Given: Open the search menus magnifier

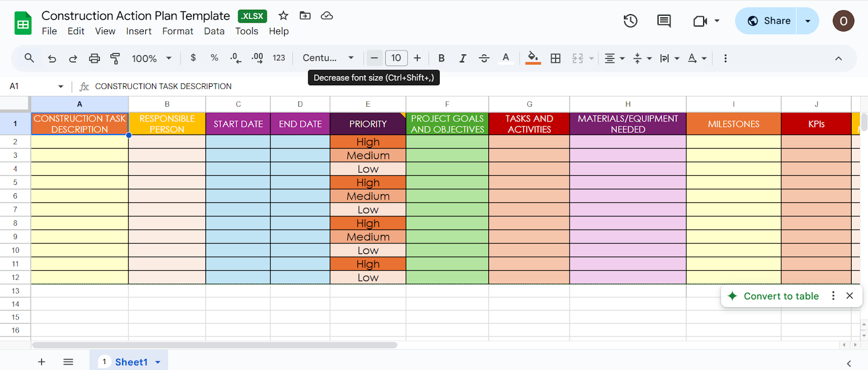Looking at the screenshot, I should [x=29, y=58].
